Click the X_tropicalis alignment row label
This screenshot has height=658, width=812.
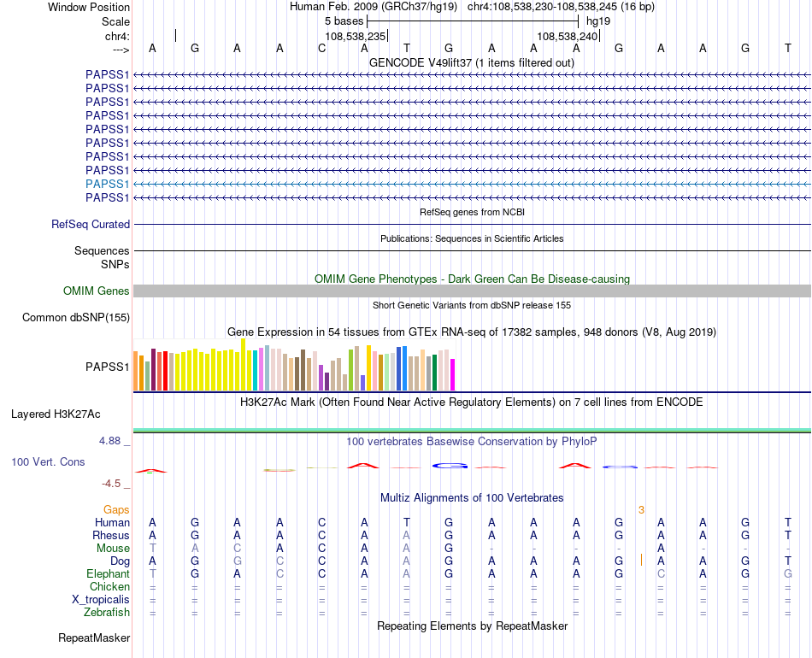tap(101, 600)
